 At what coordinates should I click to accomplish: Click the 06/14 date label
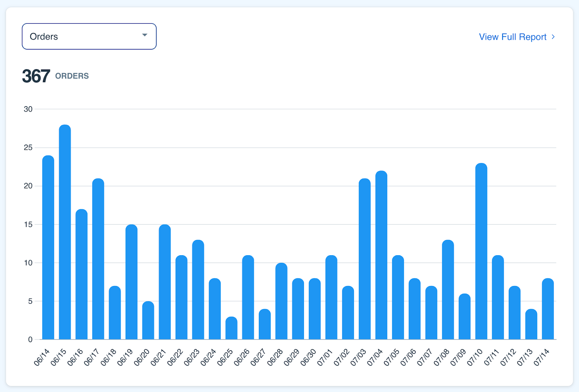pos(41,357)
